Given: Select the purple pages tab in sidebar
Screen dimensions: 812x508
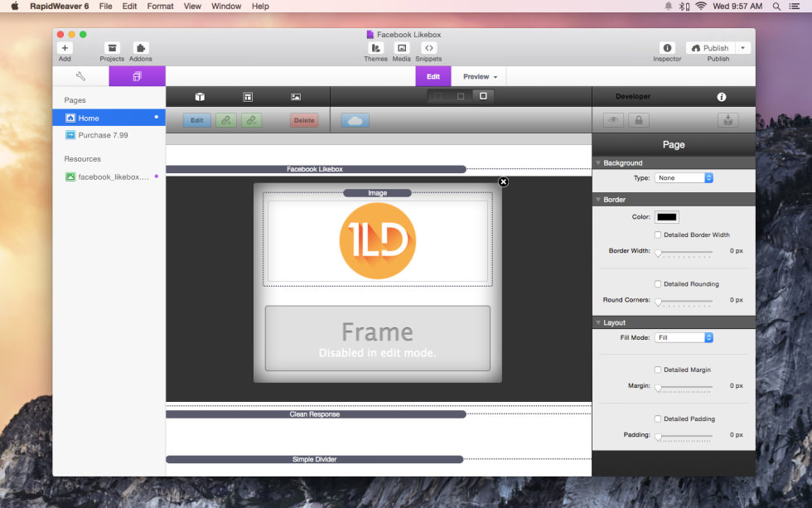Looking at the screenshot, I should [x=138, y=76].
